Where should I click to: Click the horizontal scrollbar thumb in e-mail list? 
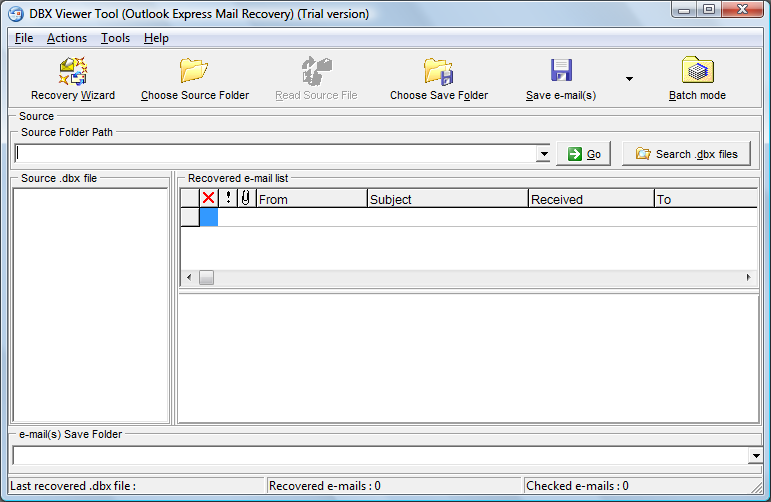click(207, 277)
